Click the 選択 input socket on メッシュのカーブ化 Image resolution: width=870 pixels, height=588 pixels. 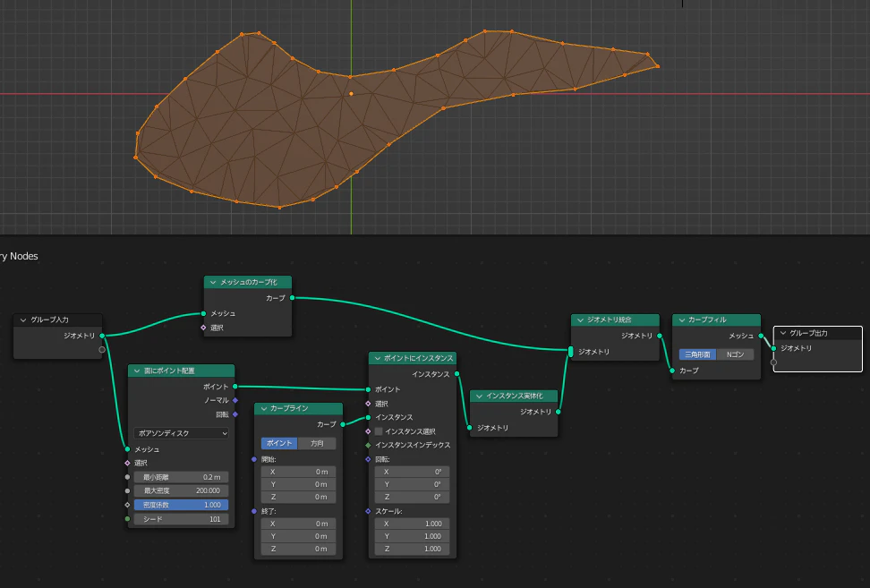click(203, 328)
